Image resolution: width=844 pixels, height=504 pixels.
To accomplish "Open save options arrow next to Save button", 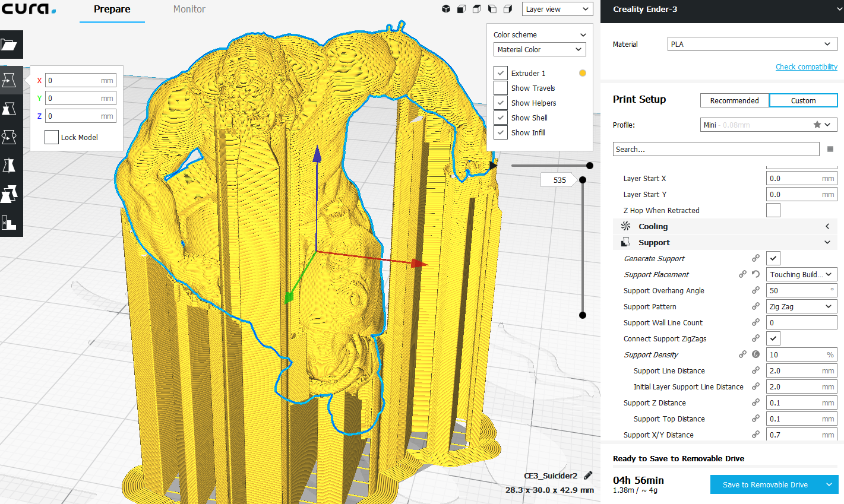I will [x=829, y=484].
